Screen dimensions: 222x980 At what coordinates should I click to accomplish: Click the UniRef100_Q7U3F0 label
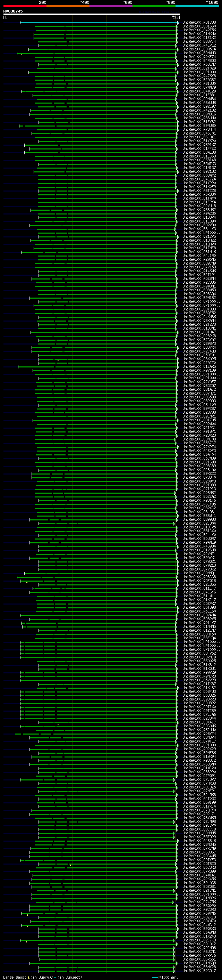tap(199, 477)
